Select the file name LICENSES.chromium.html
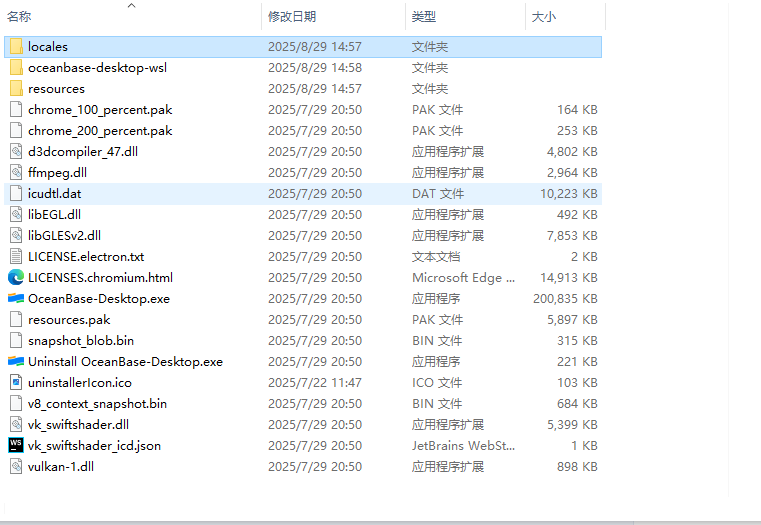Image resolution: width=761 pixels, height=525 pixels. (x=100, y=278)
